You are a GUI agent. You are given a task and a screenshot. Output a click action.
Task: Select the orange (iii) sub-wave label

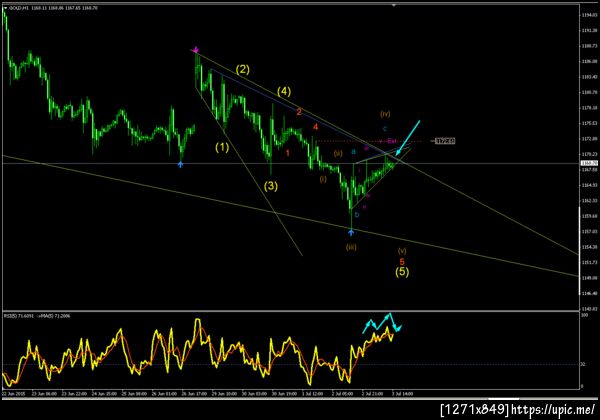click(x=351, y=247)
